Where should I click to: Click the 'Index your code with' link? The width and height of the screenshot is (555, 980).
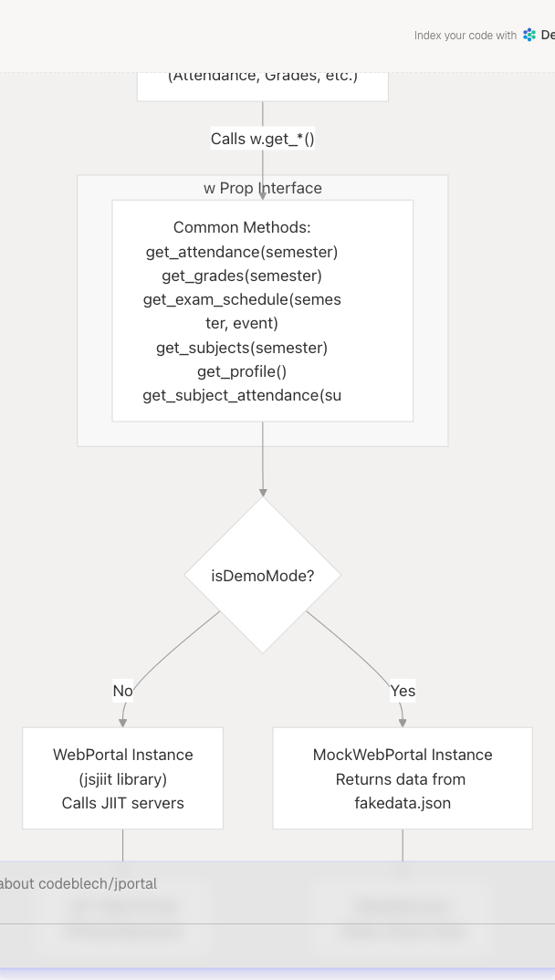[x=465, y=36]
